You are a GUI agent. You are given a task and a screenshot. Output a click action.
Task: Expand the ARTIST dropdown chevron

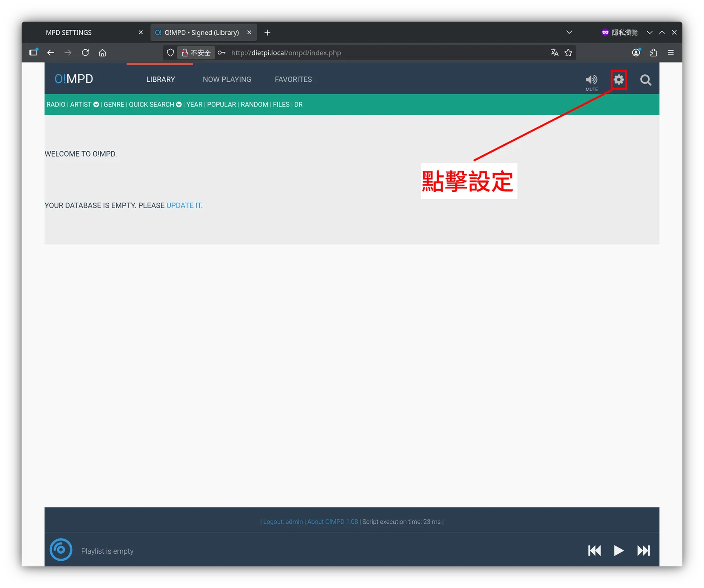point(96,105)
